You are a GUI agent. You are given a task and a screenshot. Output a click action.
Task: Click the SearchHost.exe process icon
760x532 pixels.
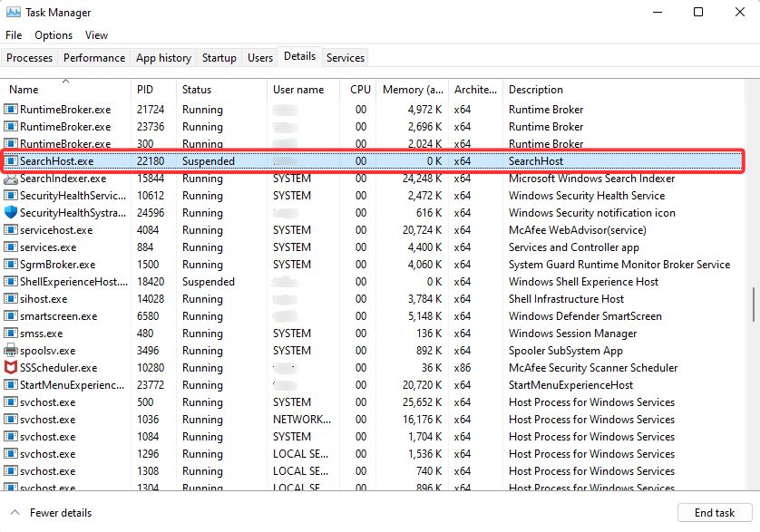tap(11, 161)
